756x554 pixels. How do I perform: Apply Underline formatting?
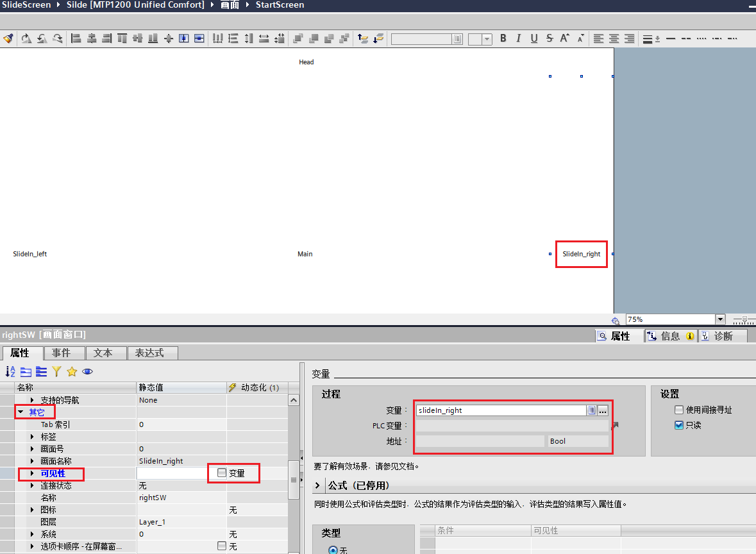(x=533, y=38)
